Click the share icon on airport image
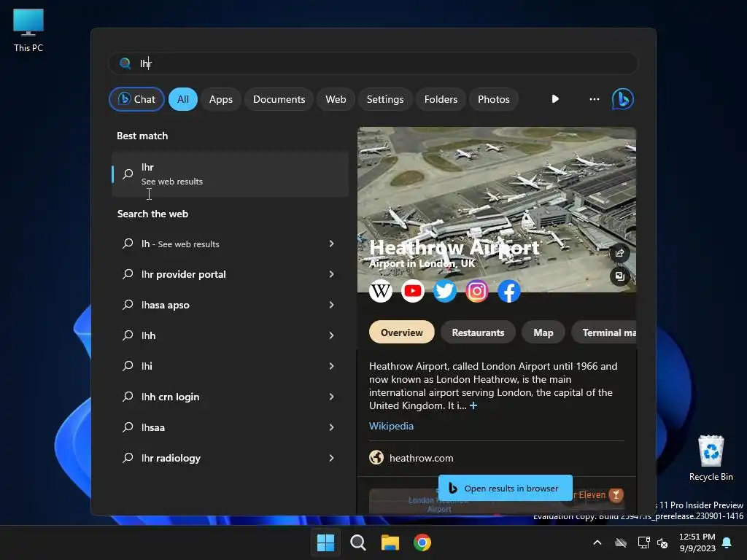 [x=620, y=253]
